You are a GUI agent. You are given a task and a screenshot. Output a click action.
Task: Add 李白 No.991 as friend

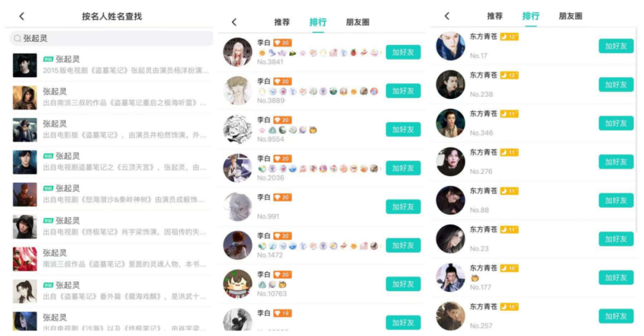(403, 207)
